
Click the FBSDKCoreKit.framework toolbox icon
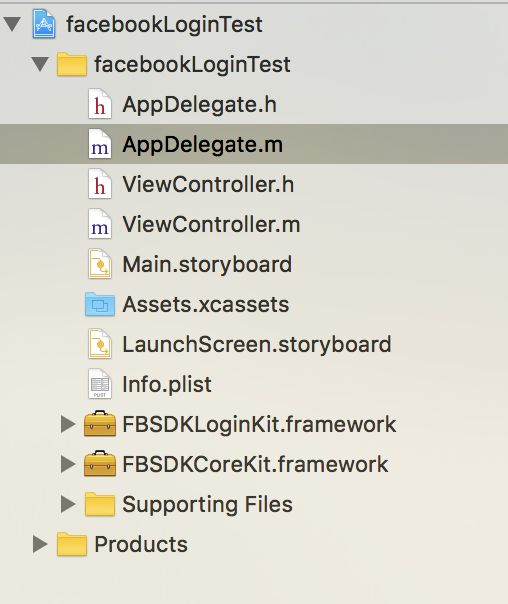(100, 464)
